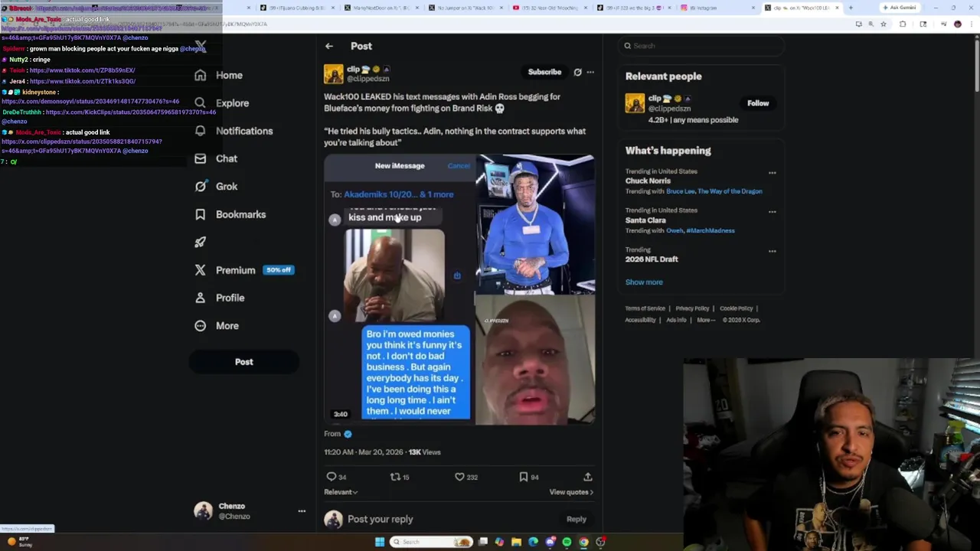Open Discord from taskbar

(x=550, y=542)
